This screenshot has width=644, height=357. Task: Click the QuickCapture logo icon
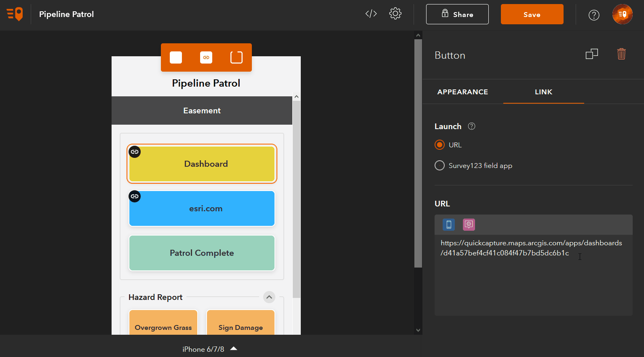pos(15,14)
